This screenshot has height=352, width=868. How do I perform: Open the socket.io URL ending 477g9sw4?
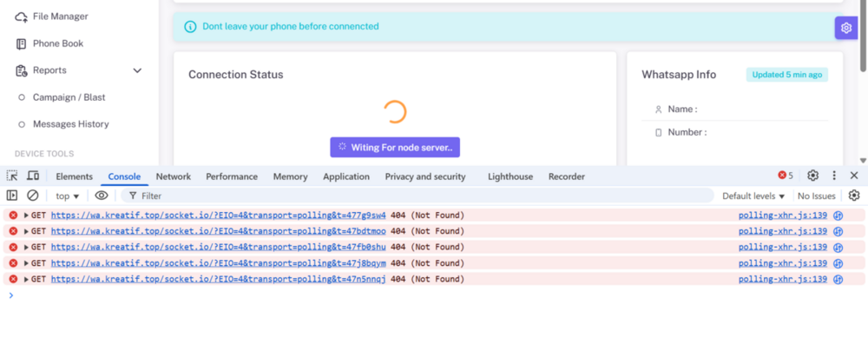tap(218, 215)
